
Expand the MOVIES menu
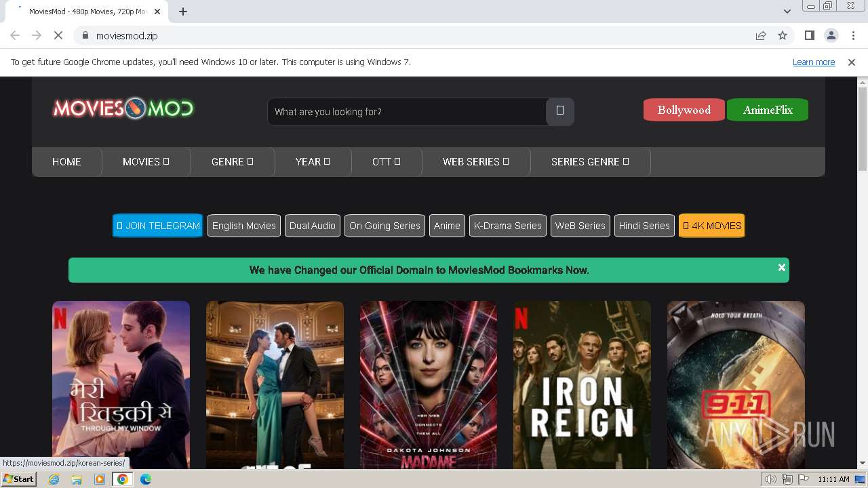(146, 161)
